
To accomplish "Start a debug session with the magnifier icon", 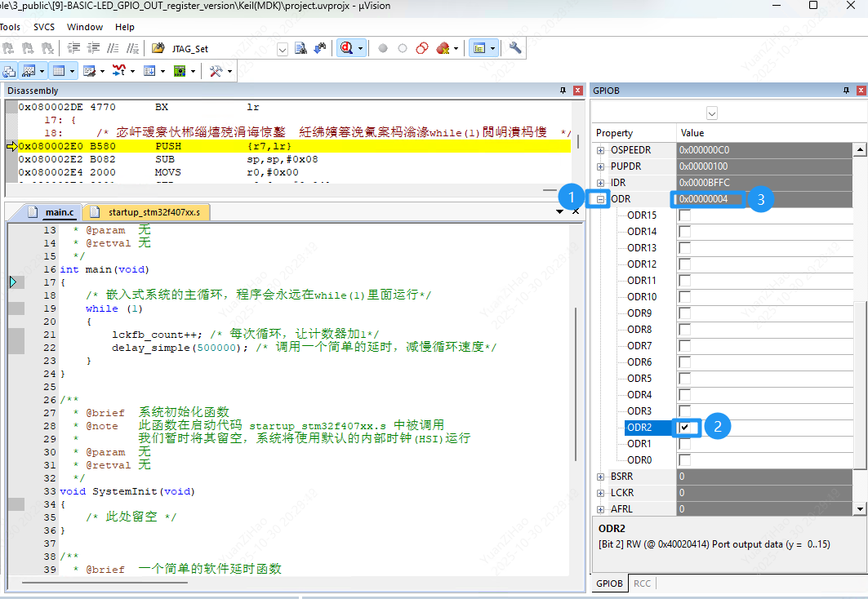I will pos(346,48).
